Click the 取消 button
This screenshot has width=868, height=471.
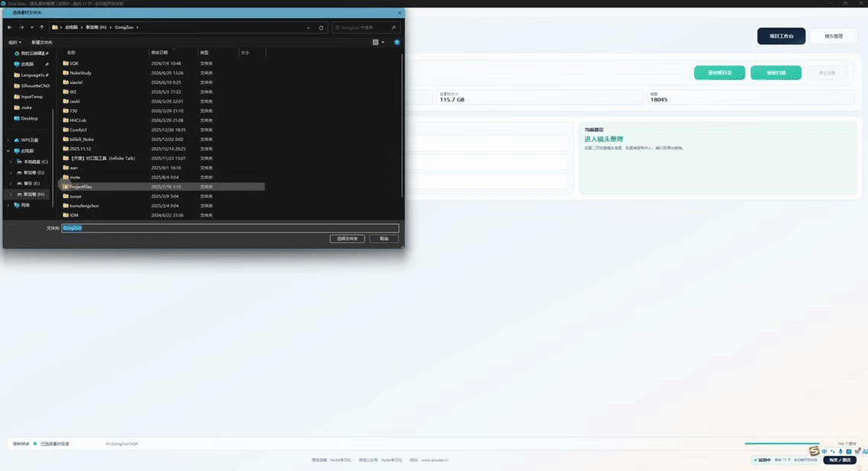click(x=384, y=239)
